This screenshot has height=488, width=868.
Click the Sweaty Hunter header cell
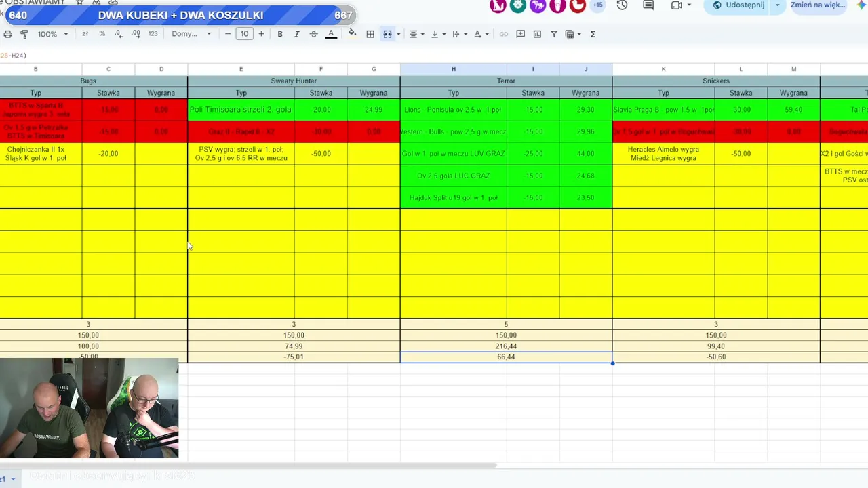(x=294, y=81)
